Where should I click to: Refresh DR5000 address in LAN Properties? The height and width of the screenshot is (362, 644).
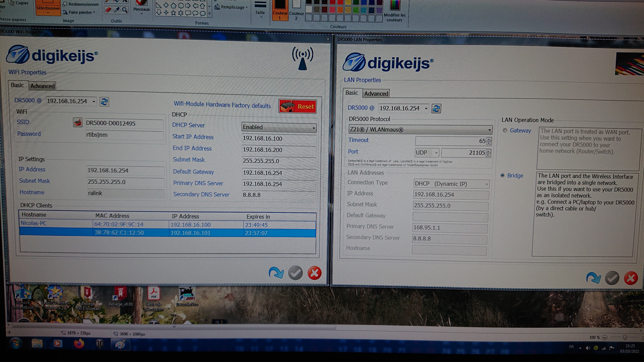pos(436,109)
